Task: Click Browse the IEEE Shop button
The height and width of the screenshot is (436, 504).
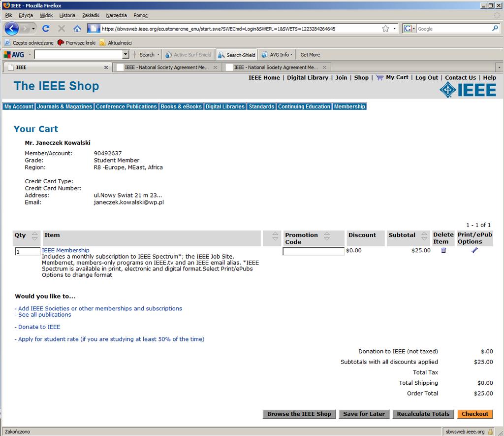Action: (x=299, y=414)
